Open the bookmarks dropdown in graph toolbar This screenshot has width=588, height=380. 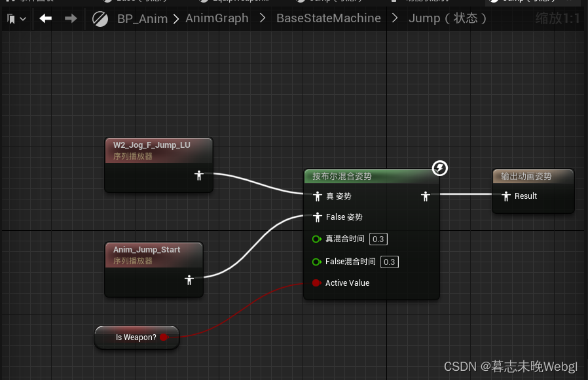pyautogui.click(x=16, y=19)
